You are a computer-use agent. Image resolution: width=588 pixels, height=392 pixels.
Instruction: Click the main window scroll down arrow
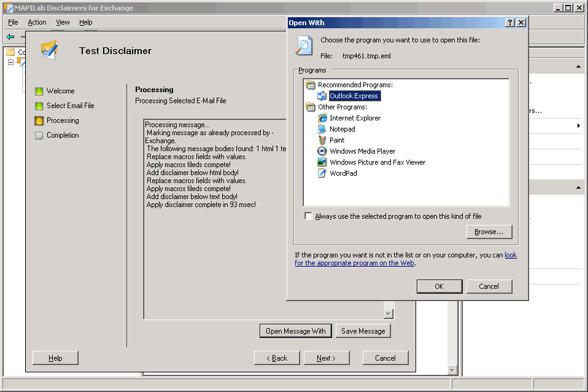pos(452,370)
